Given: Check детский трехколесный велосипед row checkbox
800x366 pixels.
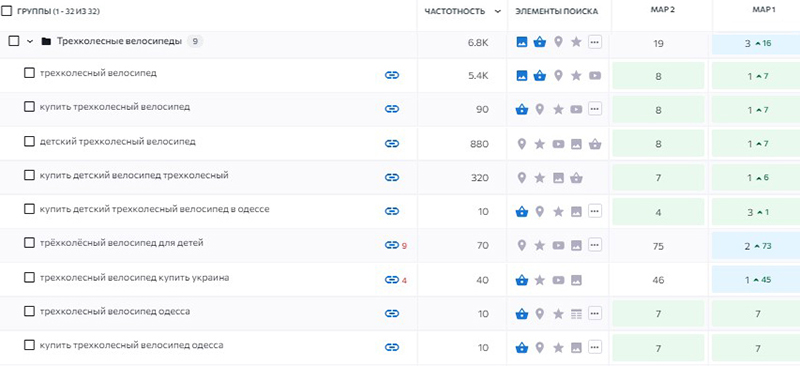Looking at the screenshot, I should click(30, 141).
